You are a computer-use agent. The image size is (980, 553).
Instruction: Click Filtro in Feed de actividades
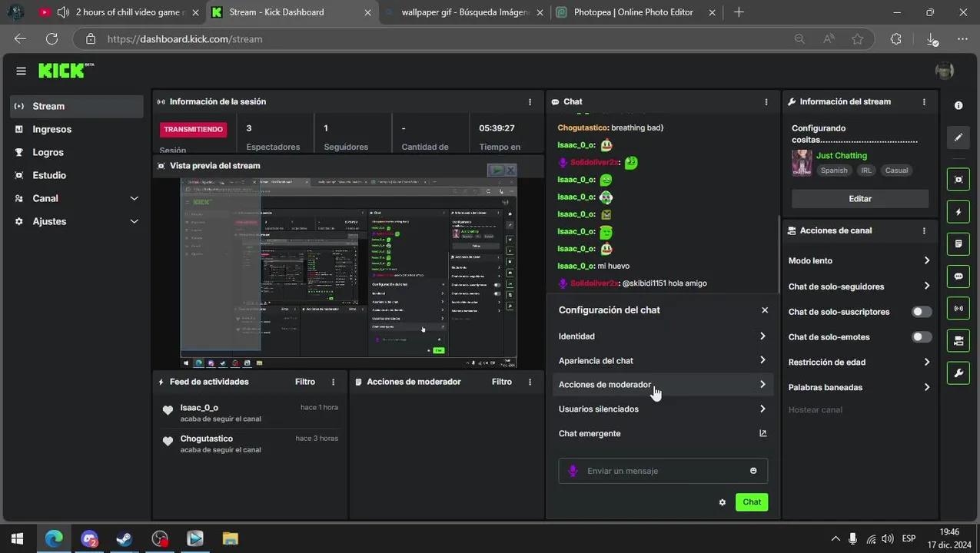(x=305, y=382)
